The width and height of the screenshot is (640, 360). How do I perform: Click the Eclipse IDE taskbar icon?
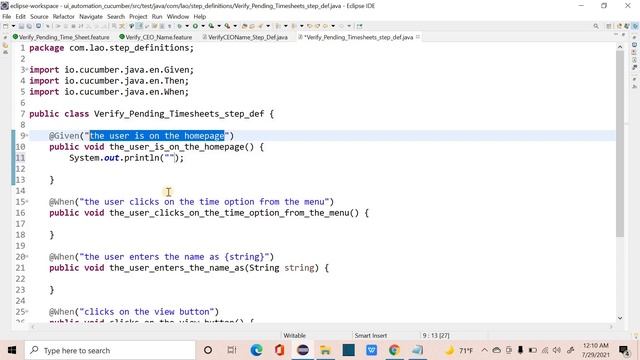coord(303,350)
